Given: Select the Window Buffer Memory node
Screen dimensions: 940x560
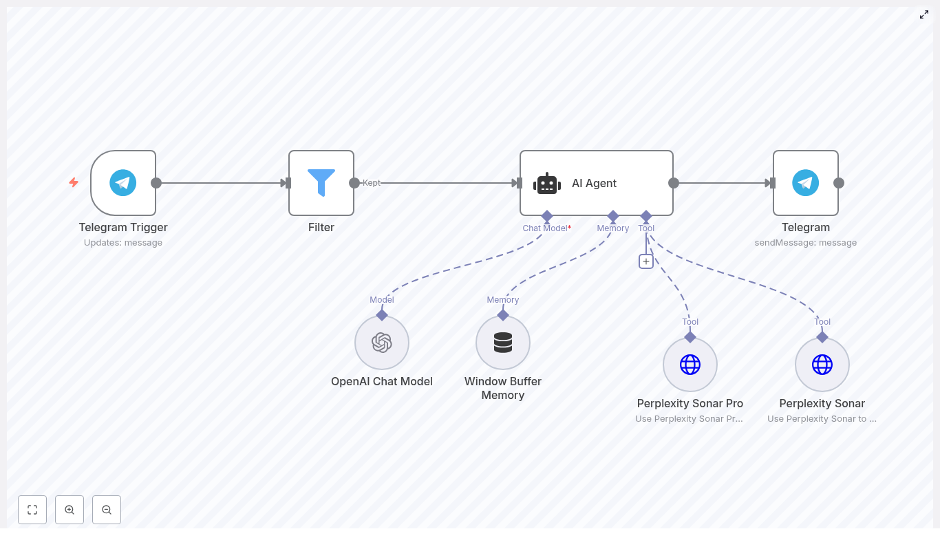Looking at the screenshot, I should tap(502, 343).
